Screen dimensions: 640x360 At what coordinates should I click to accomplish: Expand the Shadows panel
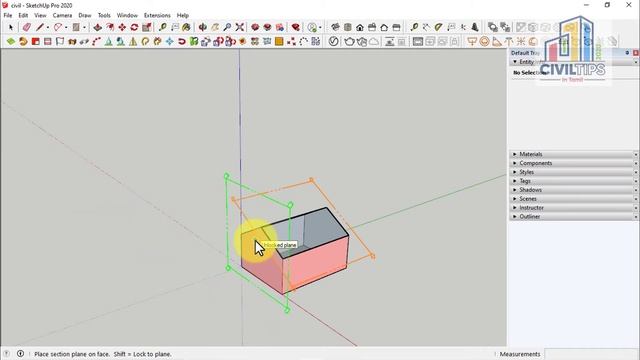point(515,190)
